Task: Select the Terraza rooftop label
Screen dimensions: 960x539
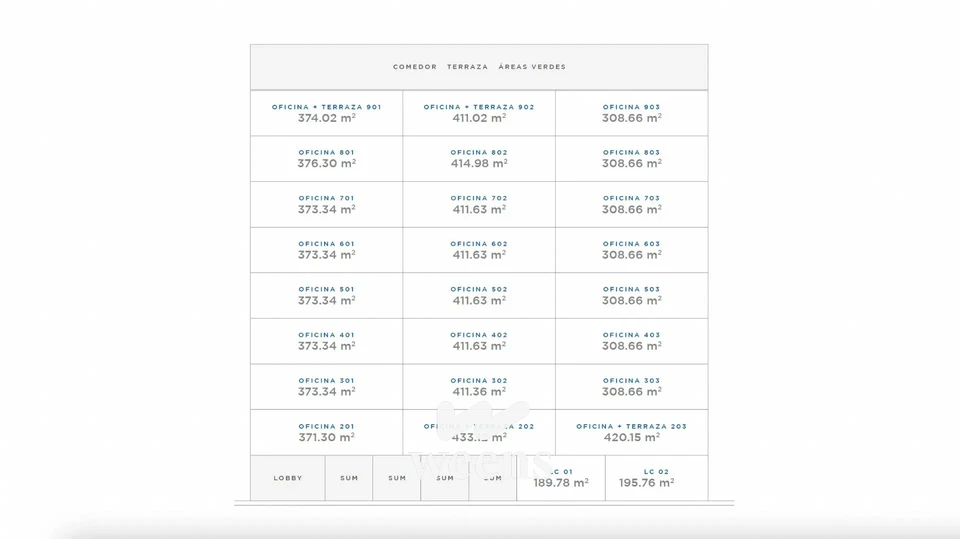Action: coord(467,67)
